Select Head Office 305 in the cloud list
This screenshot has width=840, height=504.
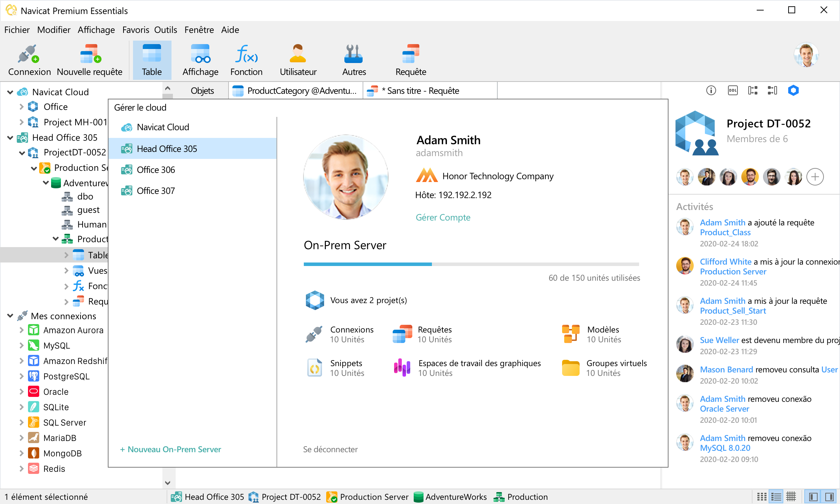tap(192, 149)
